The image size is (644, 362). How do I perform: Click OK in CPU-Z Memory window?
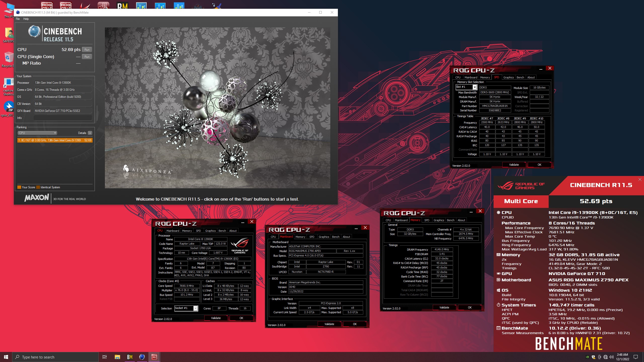coord(470,307)
